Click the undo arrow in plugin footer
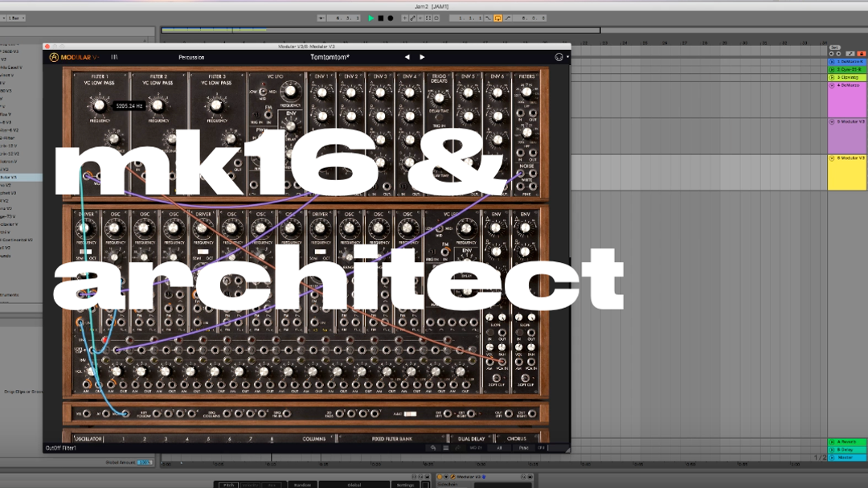The height and width of the screenshot is (488, 868). (x=433, y=448)
